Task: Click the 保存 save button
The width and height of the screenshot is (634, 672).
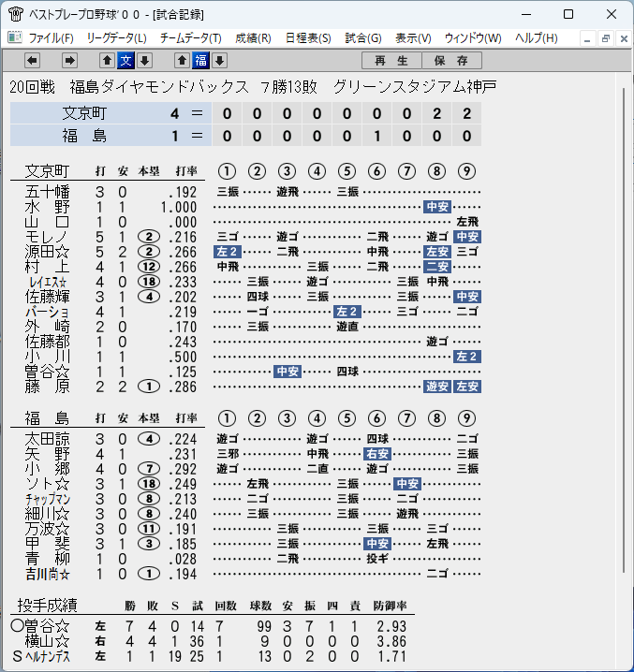Action: click(x=451, y=61)
